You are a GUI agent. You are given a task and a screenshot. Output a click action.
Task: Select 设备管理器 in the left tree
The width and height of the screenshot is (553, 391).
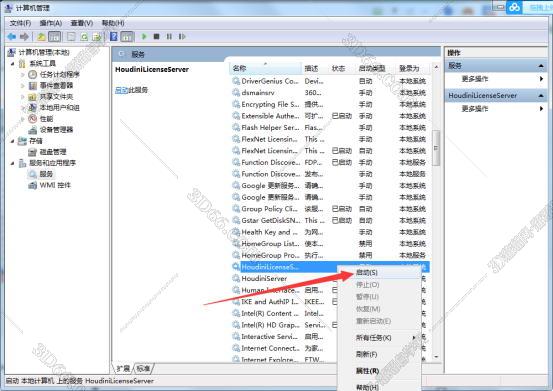coord(56,130)
